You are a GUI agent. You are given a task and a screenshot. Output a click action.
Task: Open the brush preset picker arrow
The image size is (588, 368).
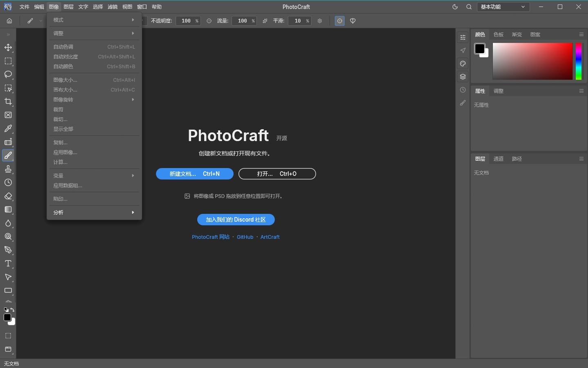(x=41, y=21)
